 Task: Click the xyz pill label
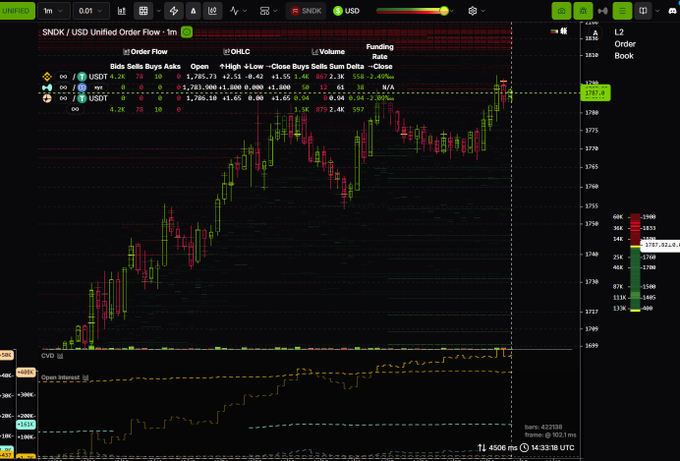click(x=98, y=88)
